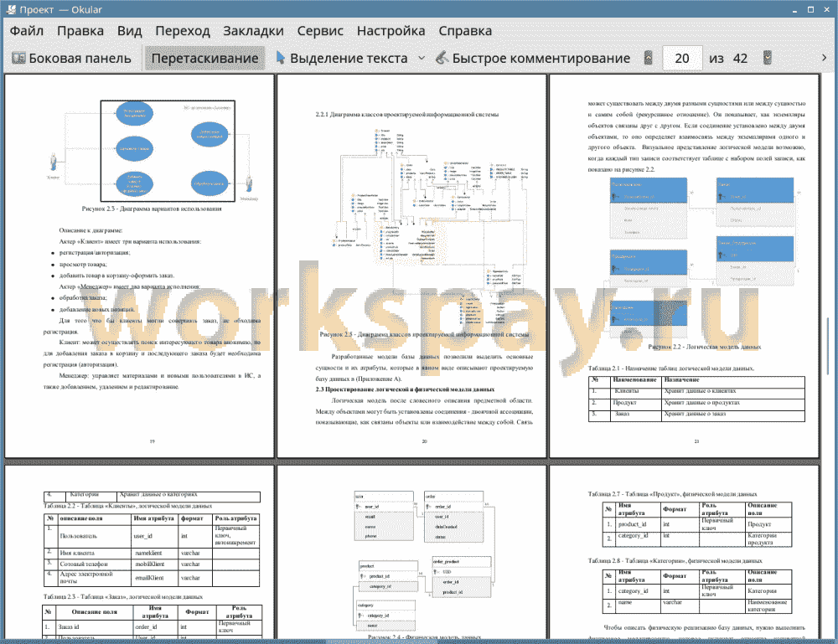Click the "Таблица 2.3" table title
Viewport: 838px width, 644px height.
tap(123, 596)
